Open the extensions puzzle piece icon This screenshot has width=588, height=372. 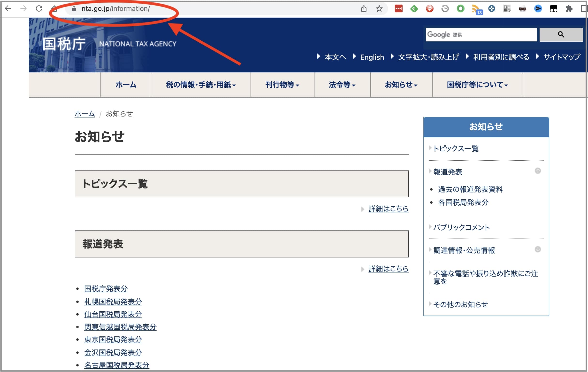coord(569,9)
